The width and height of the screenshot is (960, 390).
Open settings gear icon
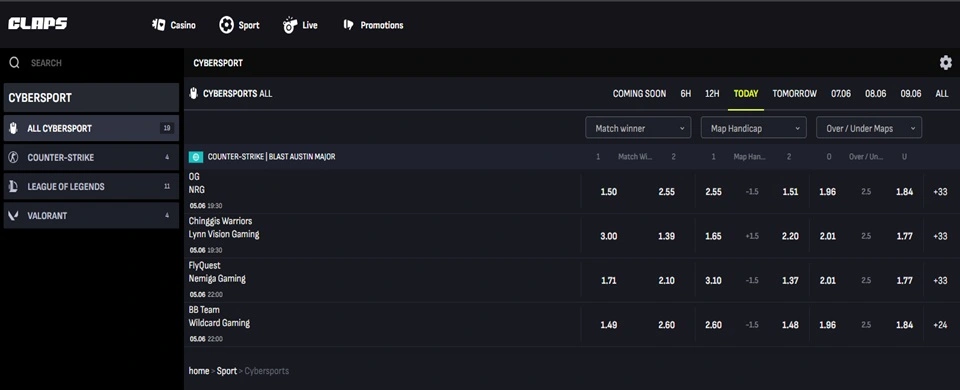pos(946,62)
